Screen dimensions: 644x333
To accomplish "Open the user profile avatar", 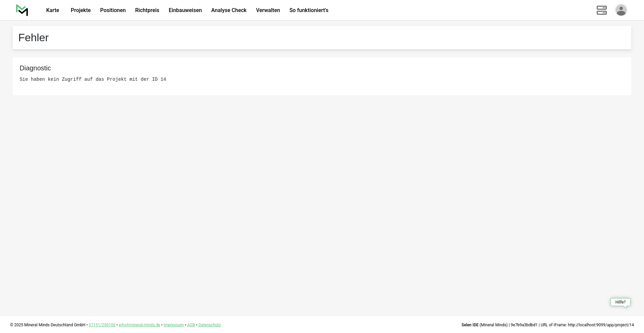I will click(x=621, y=10).
